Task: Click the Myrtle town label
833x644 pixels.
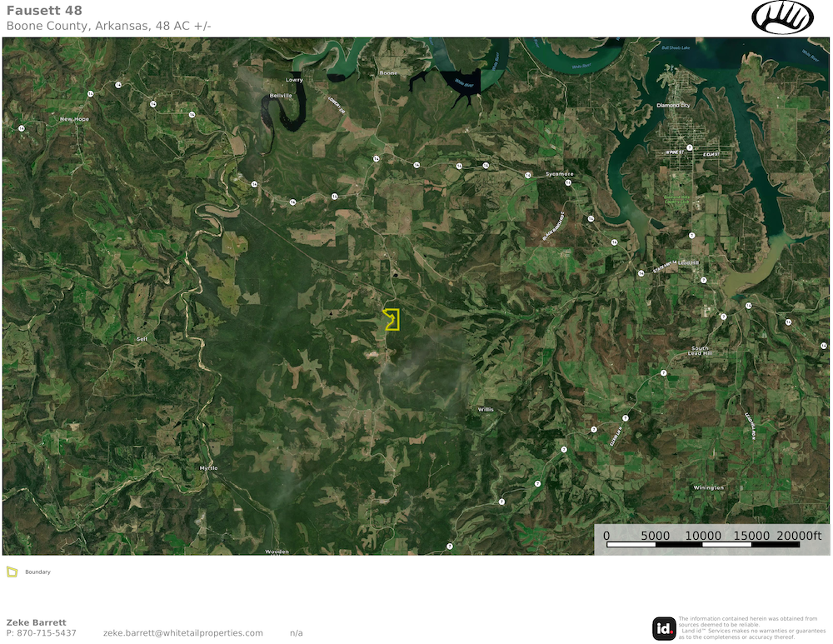Action: click(x=208, y=468)
